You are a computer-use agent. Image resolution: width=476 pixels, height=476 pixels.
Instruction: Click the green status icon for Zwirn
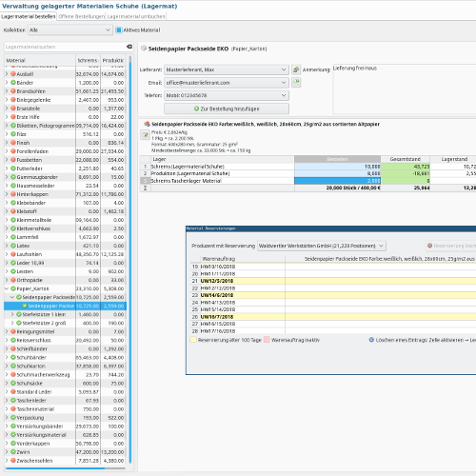tap(13, 452)
